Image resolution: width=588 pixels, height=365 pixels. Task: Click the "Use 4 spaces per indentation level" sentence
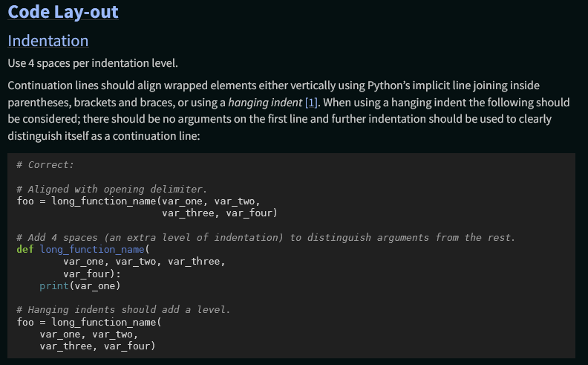click(93, 63)
